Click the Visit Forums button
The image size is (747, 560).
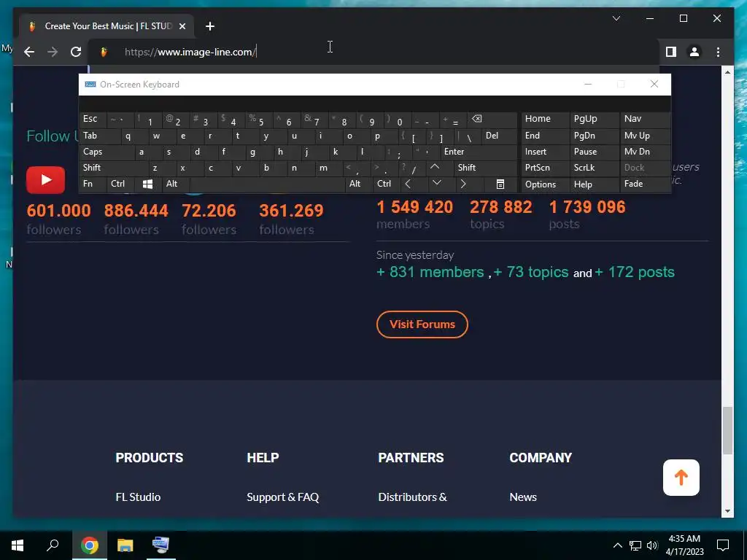pyautogui.click(x=422, y=324)
